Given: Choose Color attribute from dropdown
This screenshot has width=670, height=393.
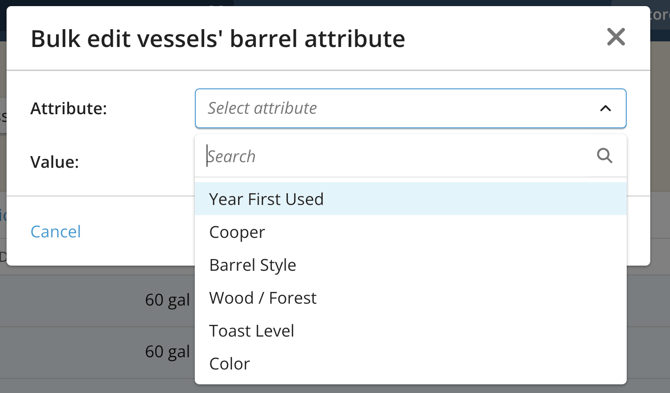Looking at the screenshot, I should [411, 364].
